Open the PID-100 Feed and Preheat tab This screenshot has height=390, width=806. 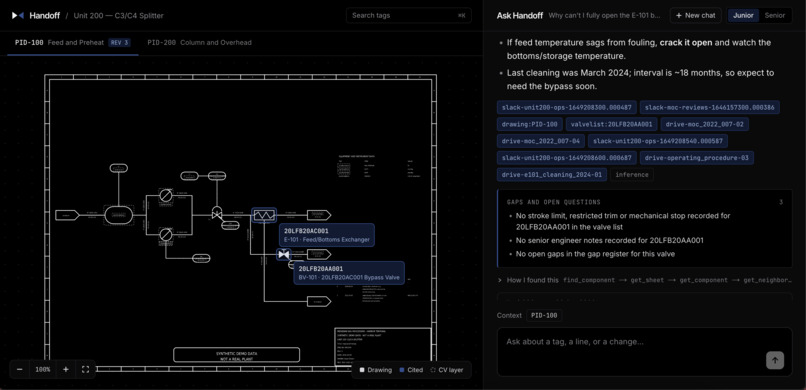73,43
